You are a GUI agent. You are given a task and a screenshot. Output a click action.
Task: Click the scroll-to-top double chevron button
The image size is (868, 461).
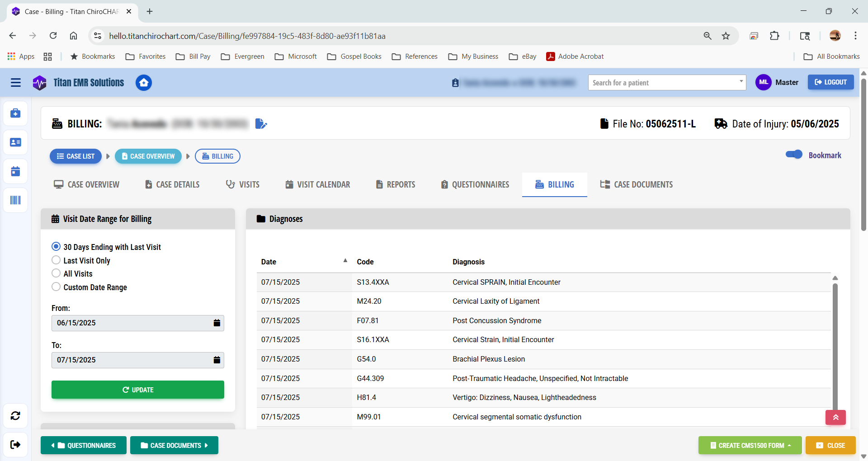click(x=835, y=418)
